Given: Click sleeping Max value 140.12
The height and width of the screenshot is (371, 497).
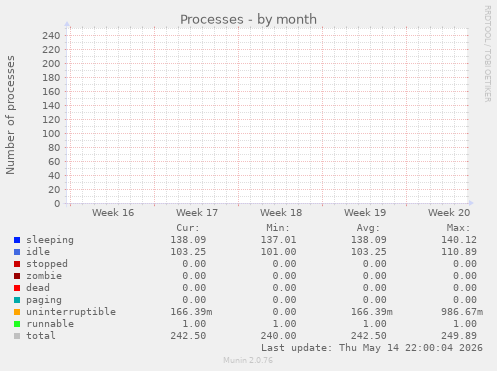Looking at the screenshot, I should [x=459, y=240].
